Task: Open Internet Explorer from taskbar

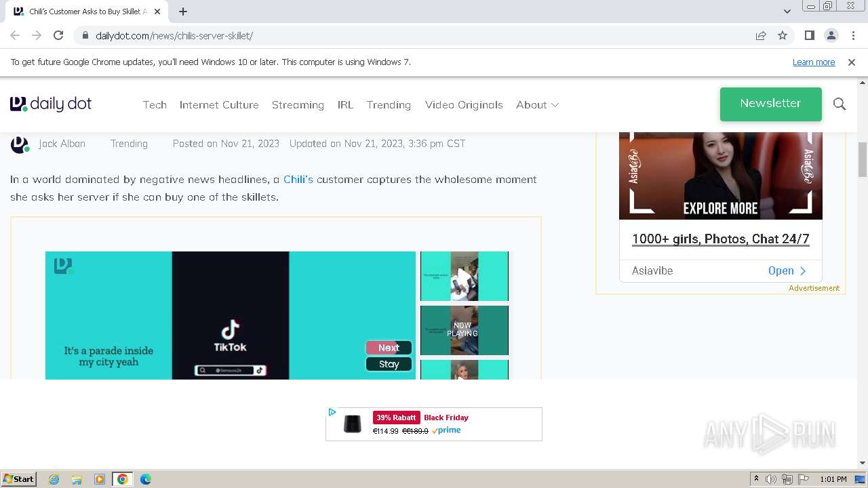Action: (54, 479)
